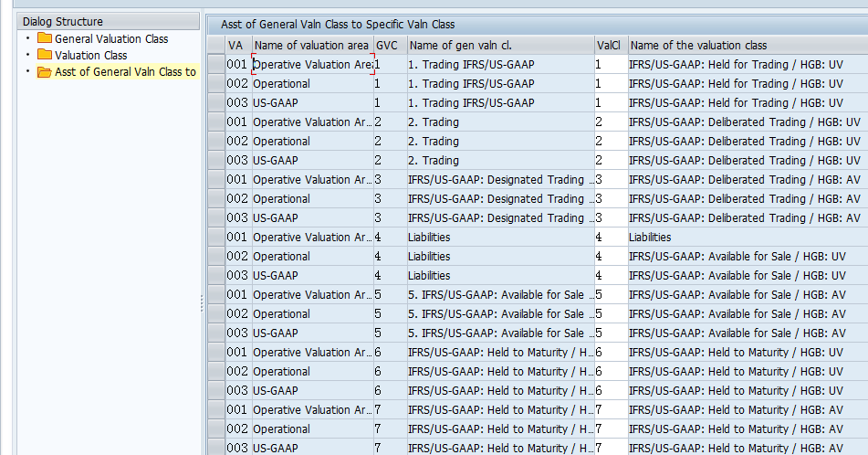Select the ValCl column header

(x=608, y=45)
